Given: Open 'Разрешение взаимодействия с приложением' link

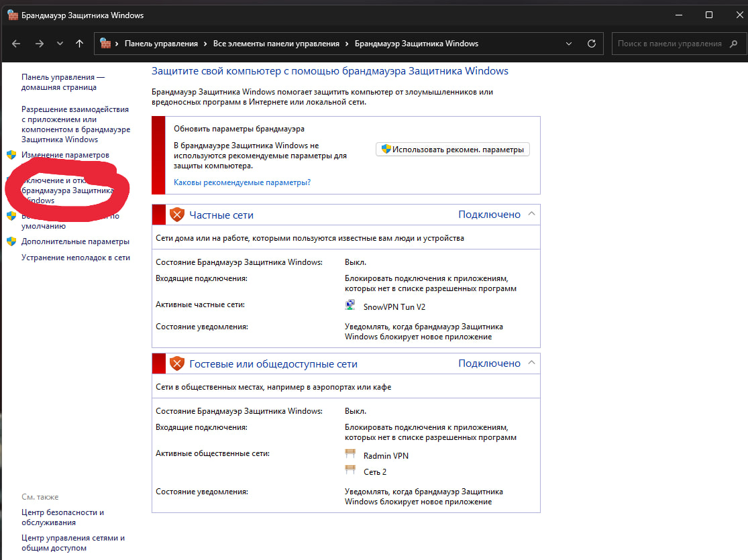Looking at the screenshot, I should pyautogui.click(x=75, y=124).
